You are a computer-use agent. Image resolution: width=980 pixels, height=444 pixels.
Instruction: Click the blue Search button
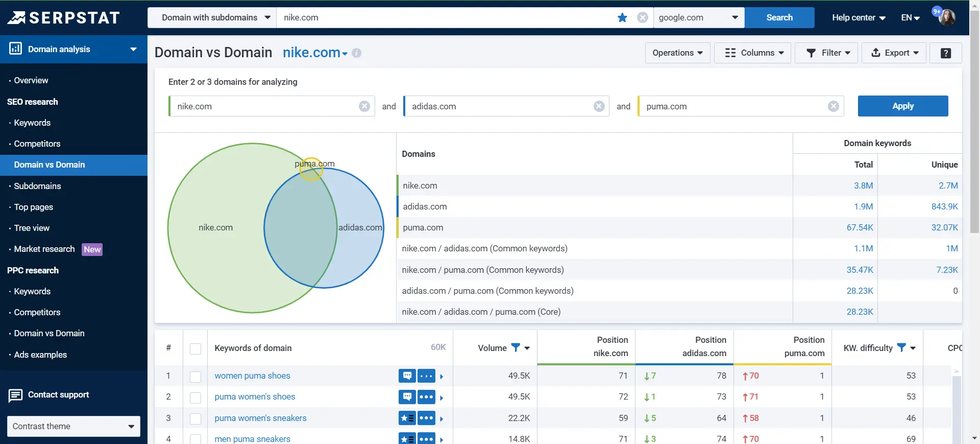[x=779, y=17]
